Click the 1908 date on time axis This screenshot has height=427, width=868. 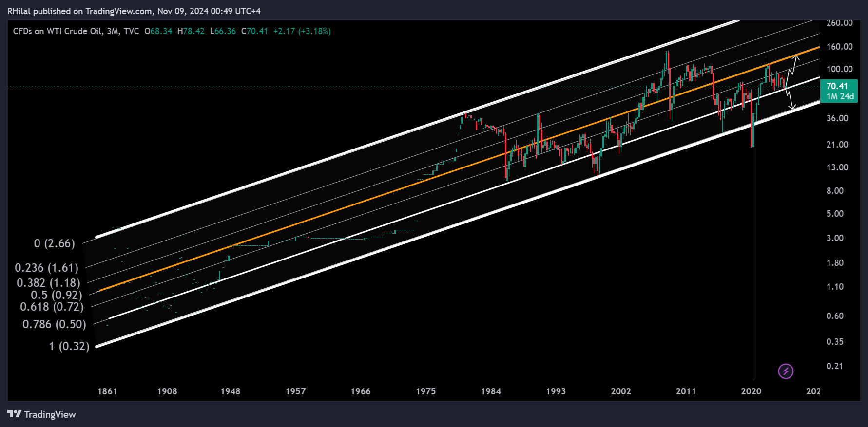tap(167, 391)
